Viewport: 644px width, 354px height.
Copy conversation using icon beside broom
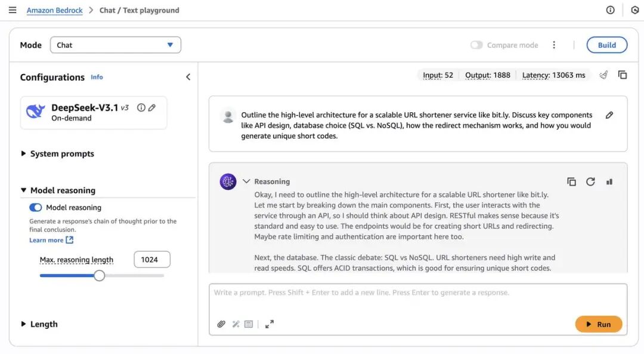coord(623,75)
